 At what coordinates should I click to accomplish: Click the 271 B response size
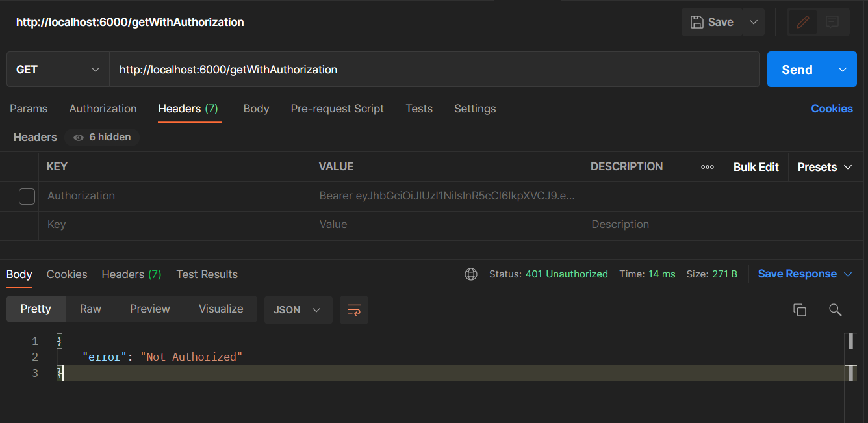coord(724,274)
